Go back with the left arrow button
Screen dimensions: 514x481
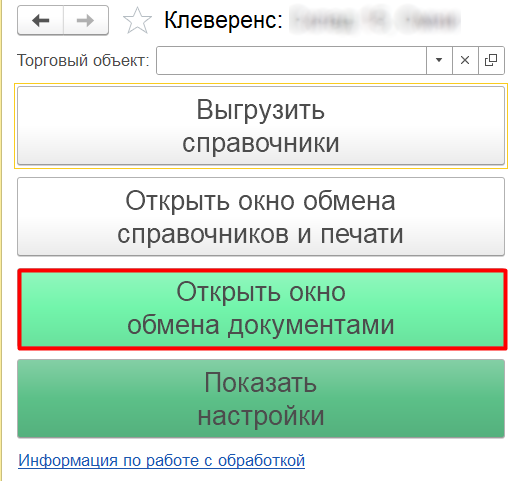click(40, 20)
